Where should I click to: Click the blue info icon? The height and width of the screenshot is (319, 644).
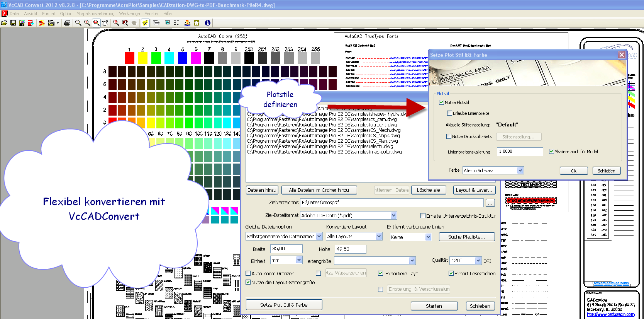pyautogui.click(x=207, y=23)
